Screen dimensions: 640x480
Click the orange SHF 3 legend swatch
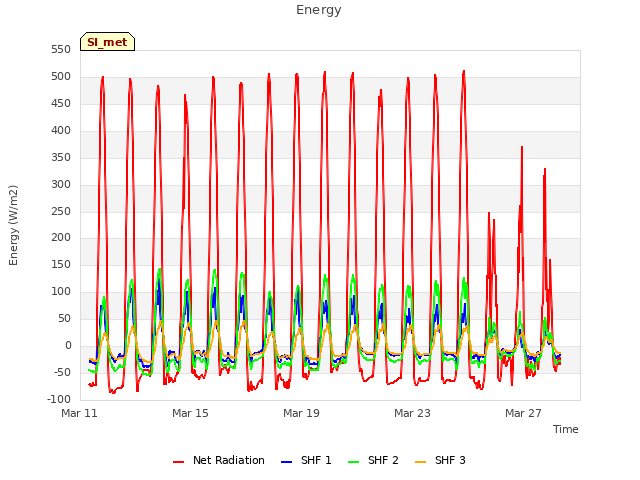pos(420,462)
